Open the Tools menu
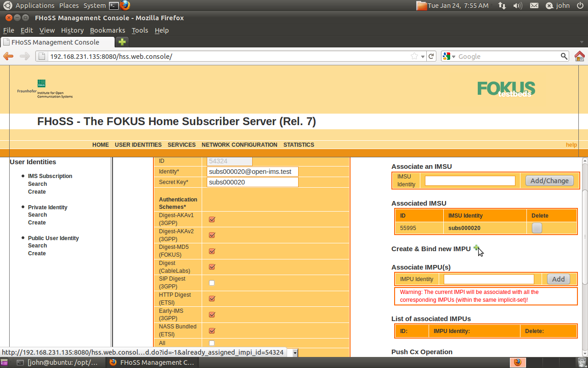Viewport: 588px width, 368px height. pos(140,30)
